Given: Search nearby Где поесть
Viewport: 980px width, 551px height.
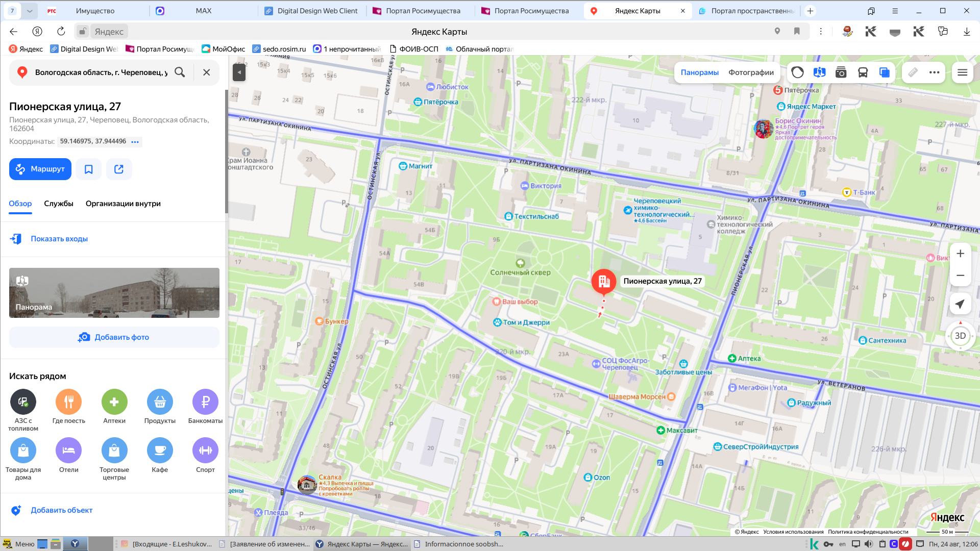Looking at the screenshot, I should coord(69,407).
